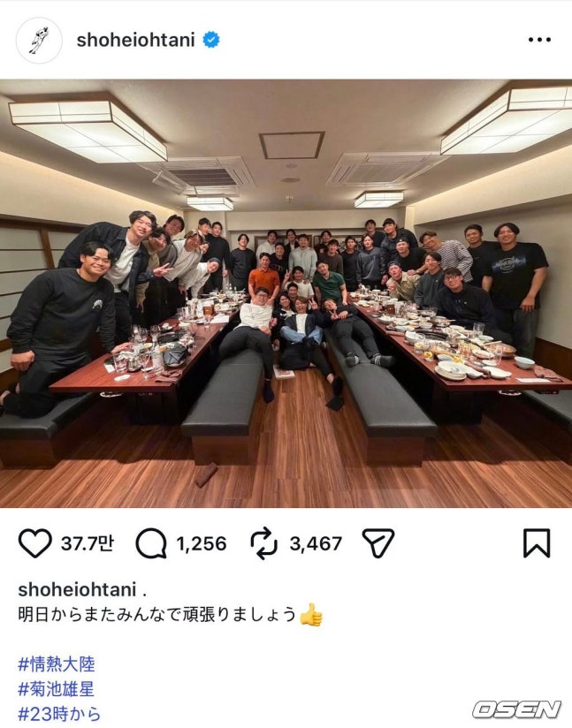Share post with paper plane icon
The width and height of the screenshot is (572, 728).
[x=378, y=542]
